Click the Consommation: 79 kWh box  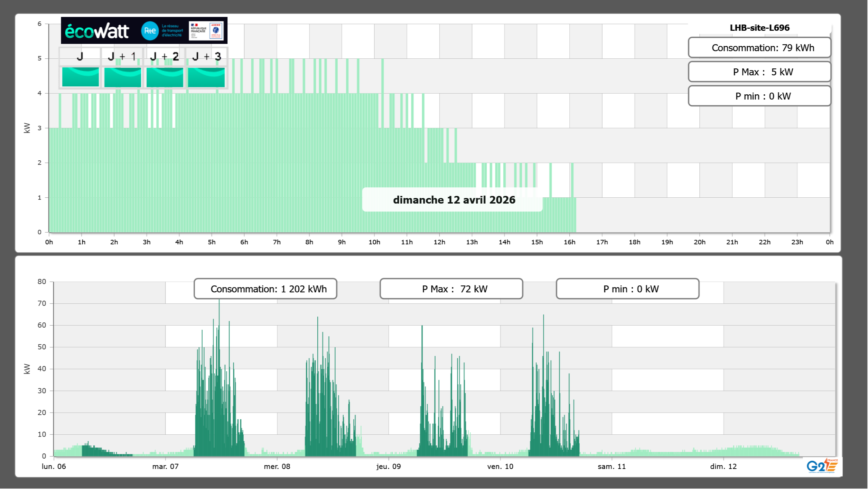(759, 48)
